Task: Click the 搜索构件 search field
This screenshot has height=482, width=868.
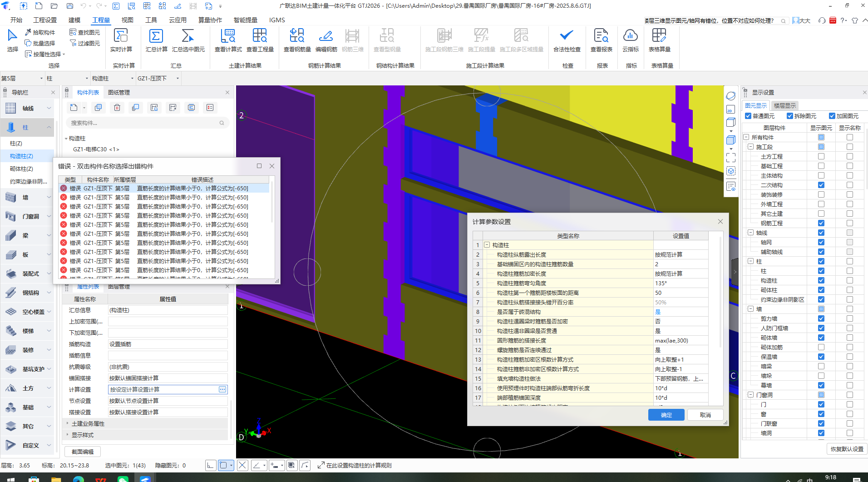Action: [x=147, y=123]
